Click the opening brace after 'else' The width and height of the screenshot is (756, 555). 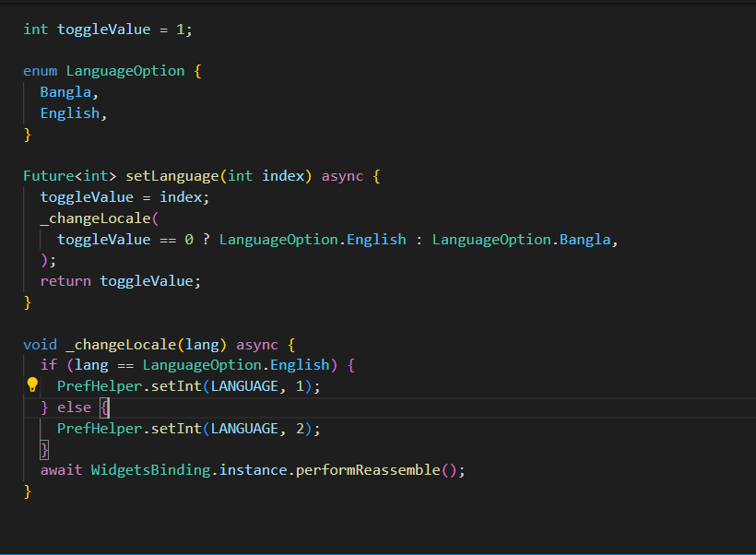click(104, 407)
